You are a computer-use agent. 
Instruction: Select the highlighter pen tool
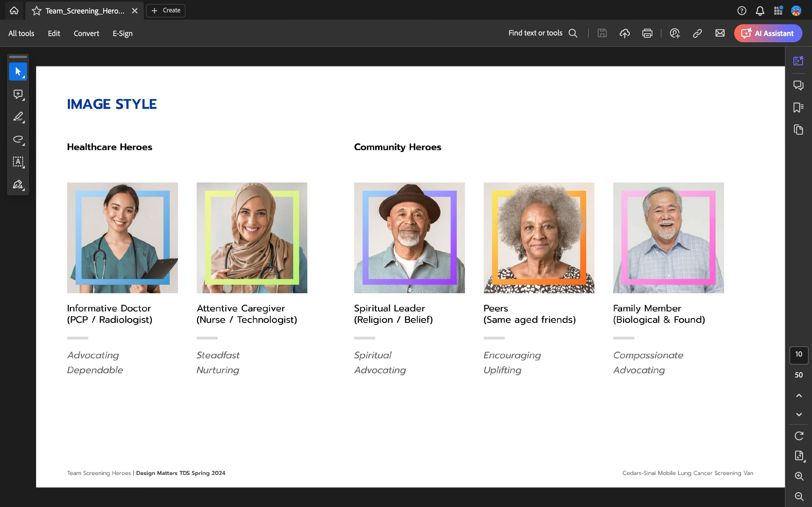pyautogui.click(x=18, y=117)
